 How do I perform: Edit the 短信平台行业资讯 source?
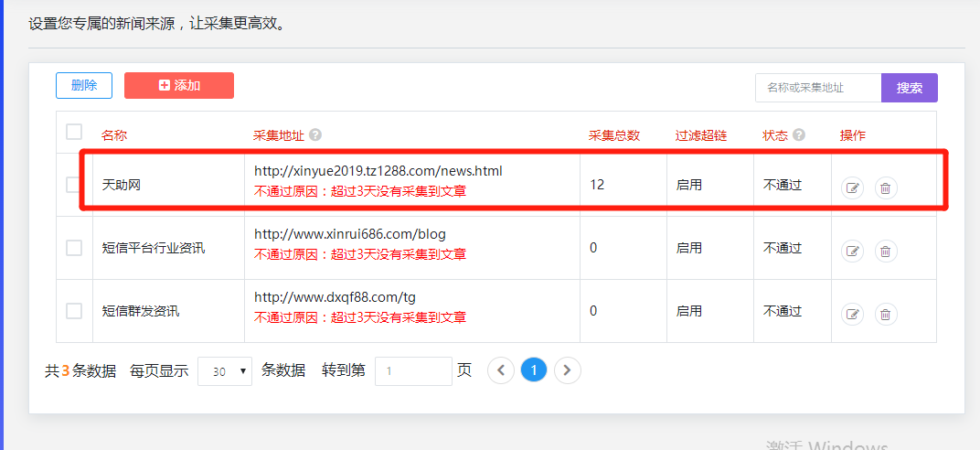pos(852,251)
